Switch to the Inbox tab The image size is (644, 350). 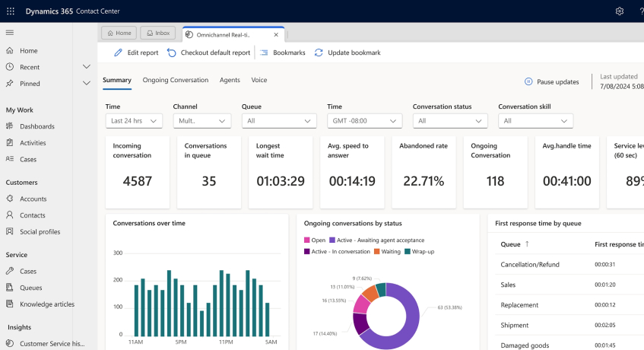157,33
